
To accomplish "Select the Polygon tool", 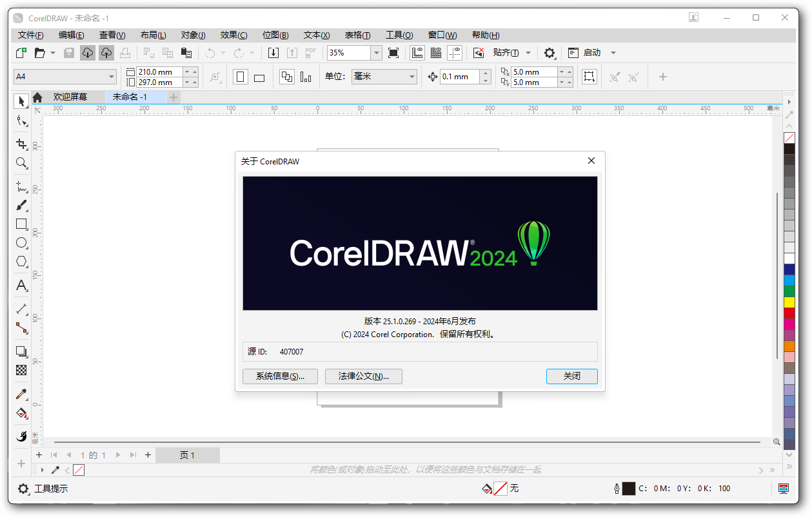I will point(21,262).
